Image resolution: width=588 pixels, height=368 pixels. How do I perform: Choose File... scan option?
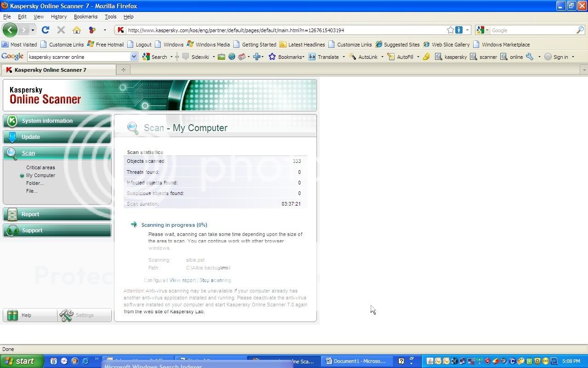pyautogui.click(x=32, y=191)
